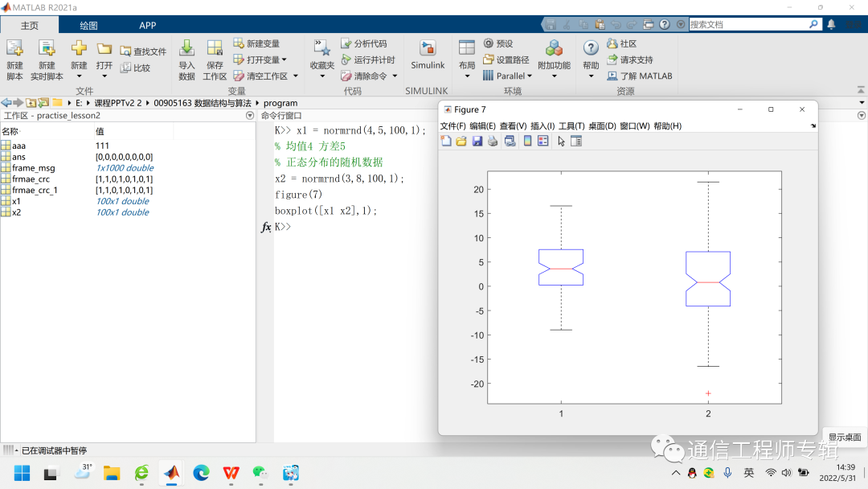Image resolution: width=868 pixels, height=489 pixels.
Task: Open the 打开 folder dropdown
Action: (104, 60)
